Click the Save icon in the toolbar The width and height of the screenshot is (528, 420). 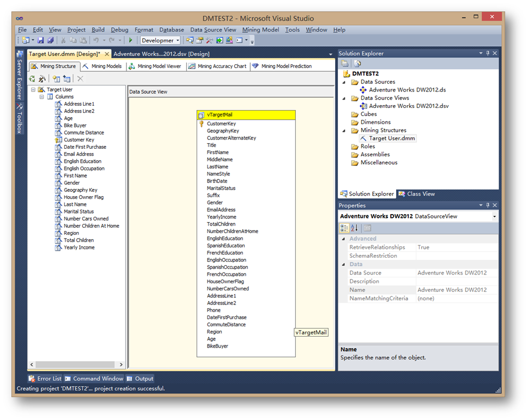coord(41,40)
